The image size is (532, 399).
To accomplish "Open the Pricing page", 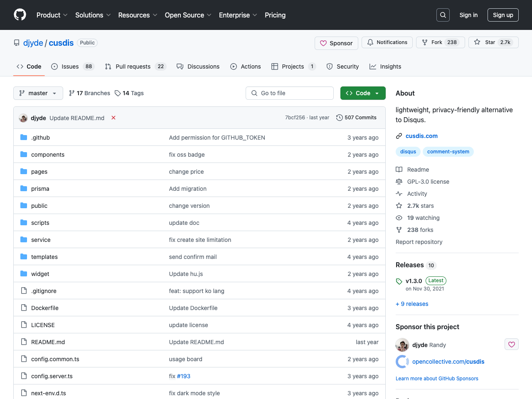I will (x=275, y=15).
